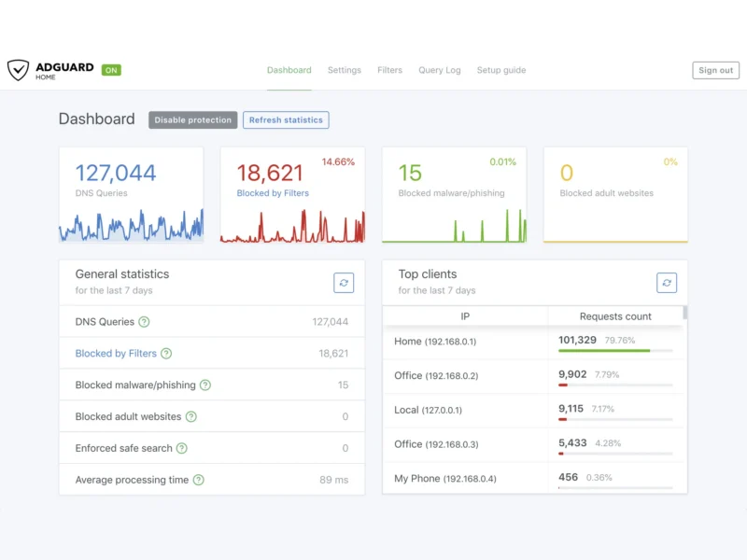Screen dimensions: 747x560
Task: Click the 127,044 value in card
Action: (x=115, y=173)
